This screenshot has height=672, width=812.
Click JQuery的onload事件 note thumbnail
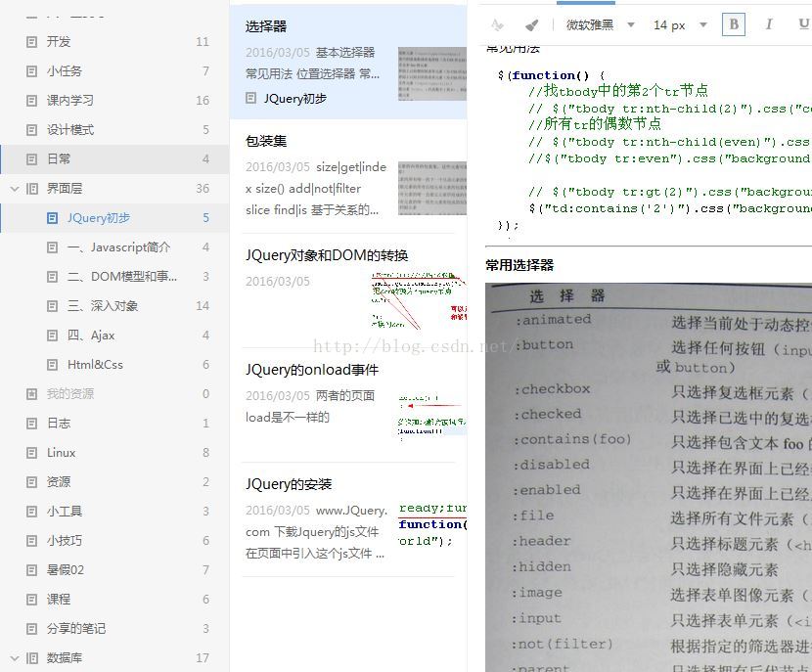431,417
